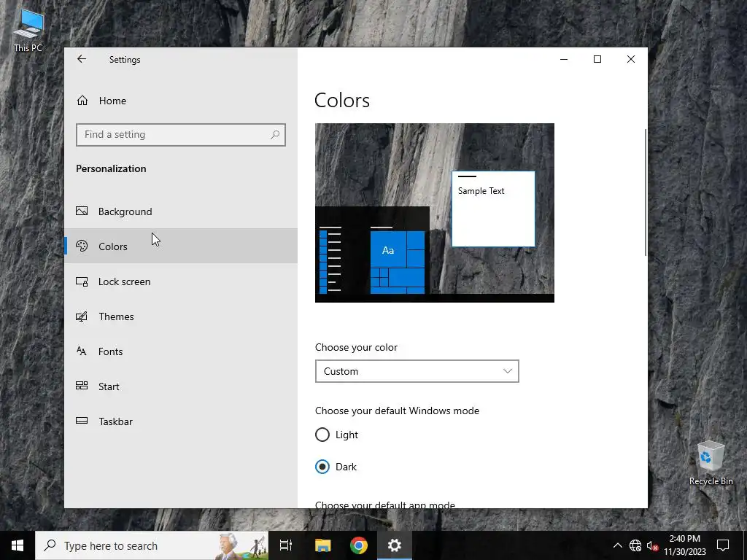Viewport: 747px width, 560px height.
Task: Open the Action Center notifications icon
Action: [723, 545]
